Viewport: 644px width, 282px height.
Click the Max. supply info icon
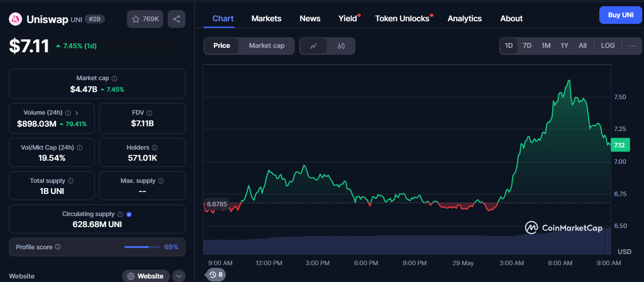pyautogui.click(x=161, y=181)
